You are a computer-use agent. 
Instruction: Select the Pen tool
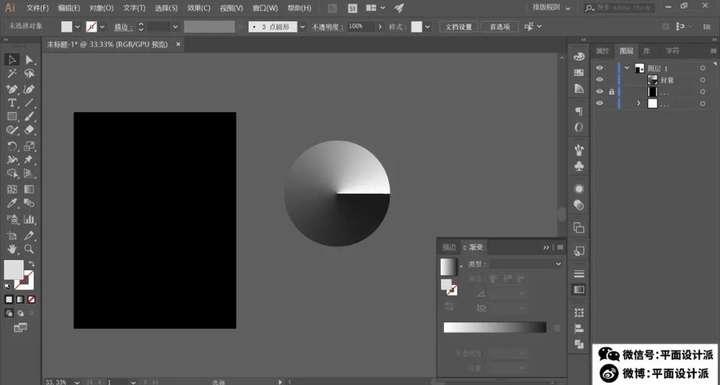[x=12, y=89]
